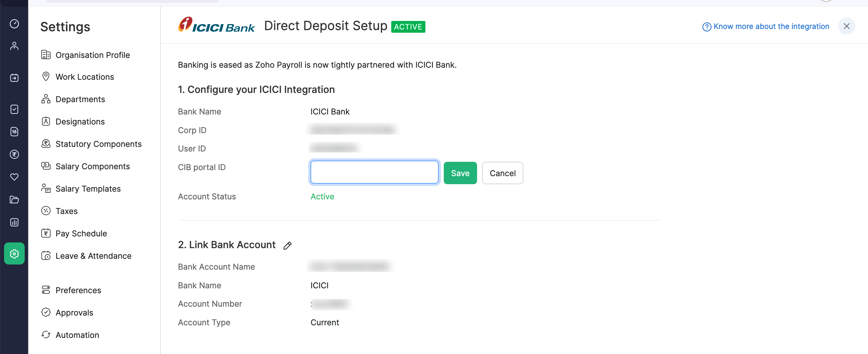Viewport: 868px width, 354px height.
Task: Open the Documents folder icon in sidebar
Action: tap(14, 199)
